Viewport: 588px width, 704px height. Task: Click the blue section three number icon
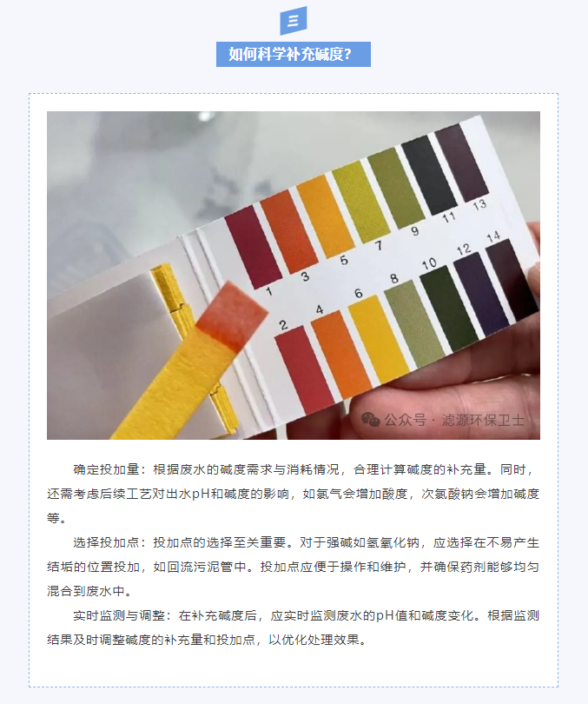click(294, 21)
